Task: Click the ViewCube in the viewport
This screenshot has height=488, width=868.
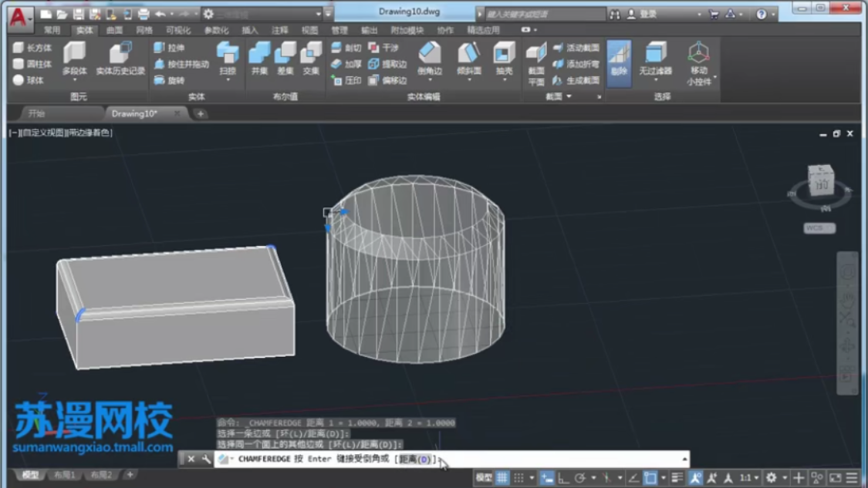Action: [820, 182]
